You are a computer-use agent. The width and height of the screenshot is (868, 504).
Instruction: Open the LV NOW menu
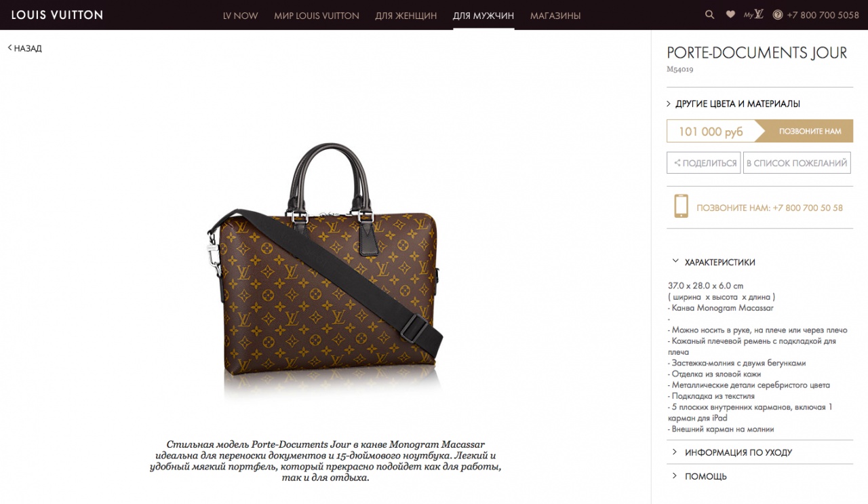240,15
